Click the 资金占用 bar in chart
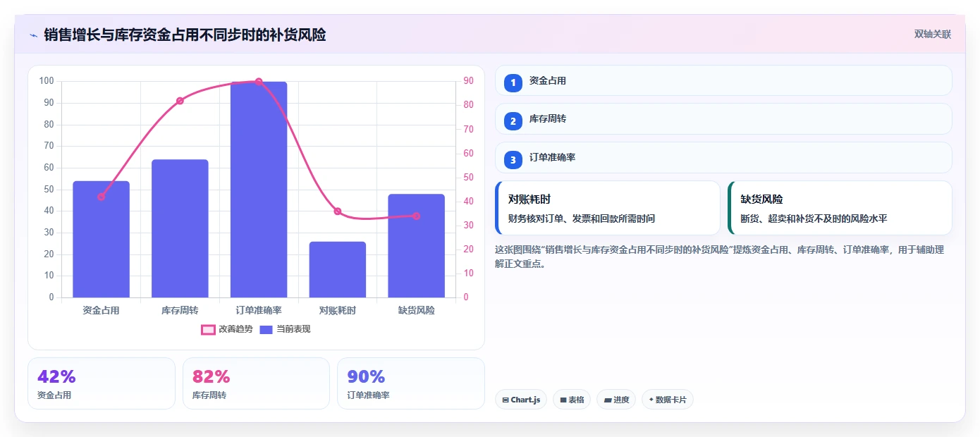This screenshot has height=437, width=980. click(101, 240)
